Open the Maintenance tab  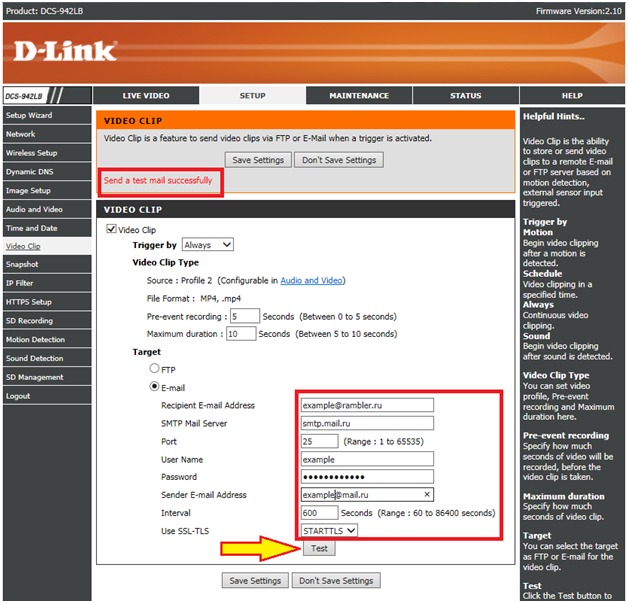pos(359,96)
